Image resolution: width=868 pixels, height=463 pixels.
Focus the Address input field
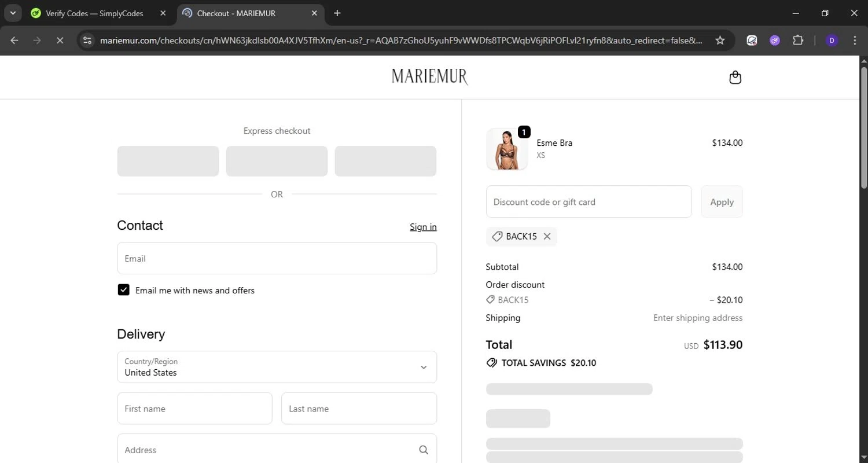277,449
